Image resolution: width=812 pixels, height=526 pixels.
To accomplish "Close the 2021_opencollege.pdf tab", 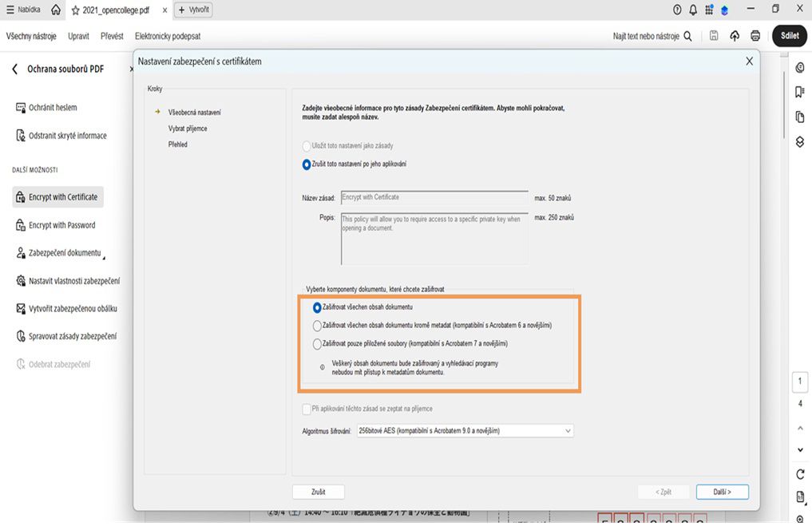I will coord(164,10).
